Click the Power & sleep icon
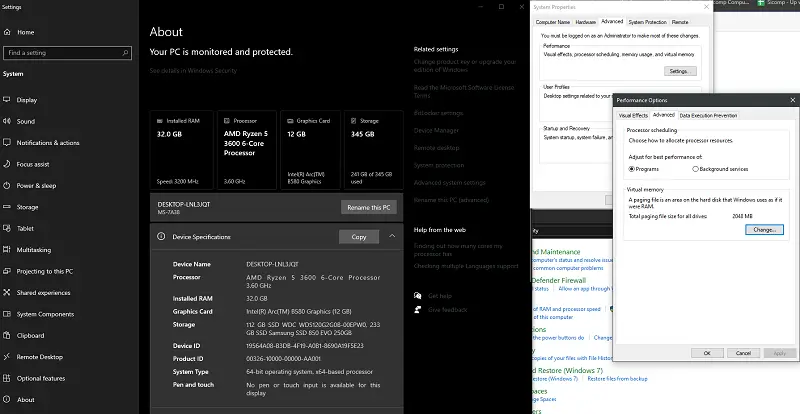 (7, 185)
